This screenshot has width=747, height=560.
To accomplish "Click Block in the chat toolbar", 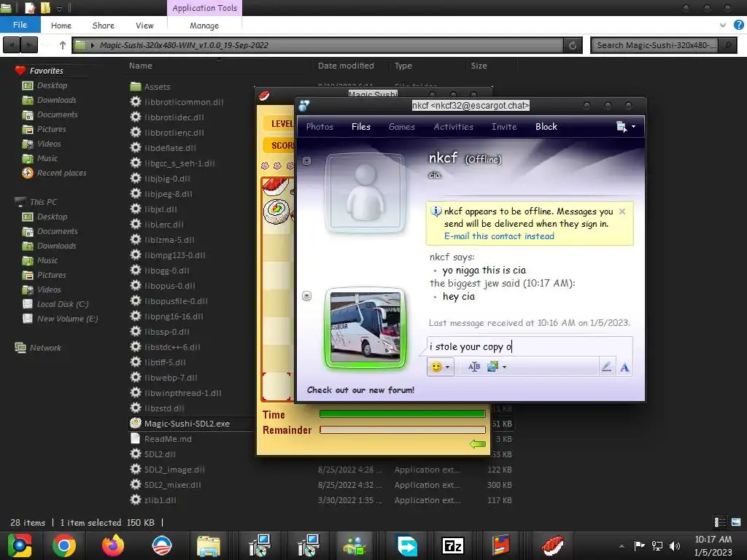I will point(546,127).
